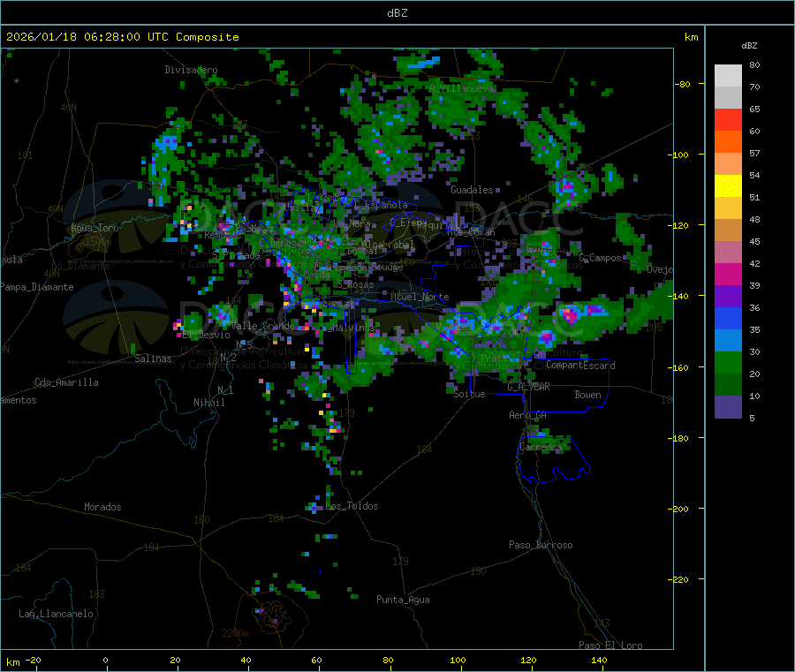Click the 'Guadales' map label
The image size is (795, 672).
(472, 190)
